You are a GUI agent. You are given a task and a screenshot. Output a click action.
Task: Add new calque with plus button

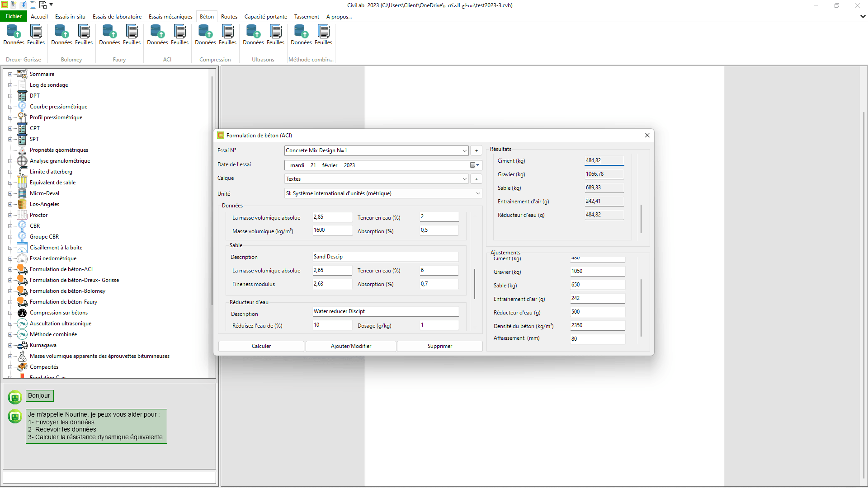pyautogui.click(x=476, y=179)
